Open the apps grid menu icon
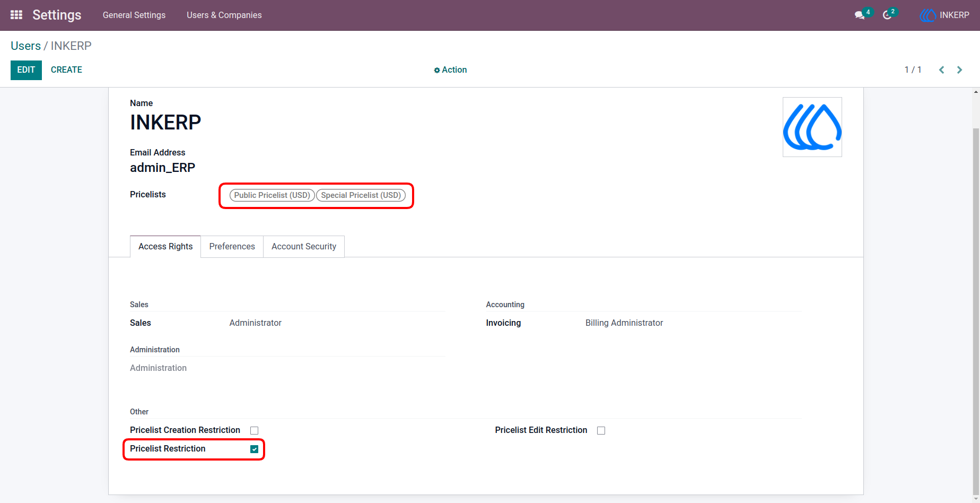The height and width of the screenshot is (503, 980). pos(16,15)
